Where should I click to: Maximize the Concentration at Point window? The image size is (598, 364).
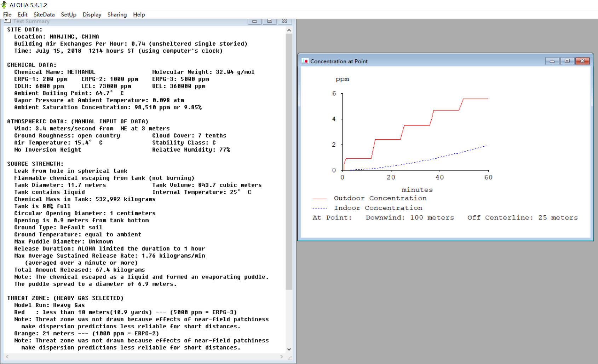coord(567,61)
